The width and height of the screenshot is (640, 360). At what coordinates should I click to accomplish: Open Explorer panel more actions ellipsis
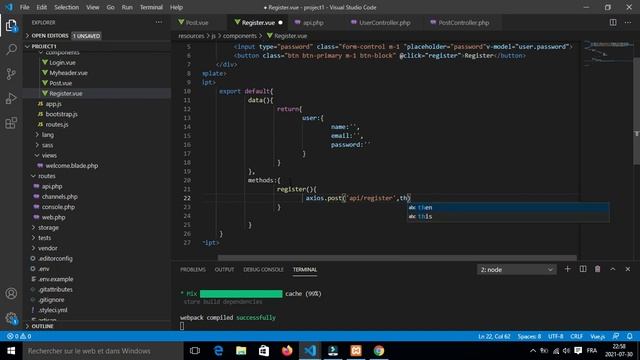pyautogui.click(x=159, y=22)
